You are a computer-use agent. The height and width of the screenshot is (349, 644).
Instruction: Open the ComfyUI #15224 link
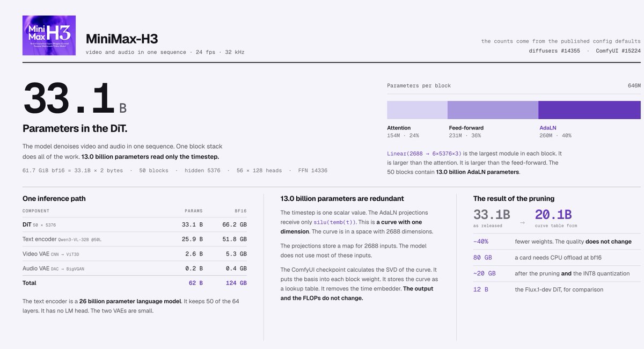[x=618, y=50]
